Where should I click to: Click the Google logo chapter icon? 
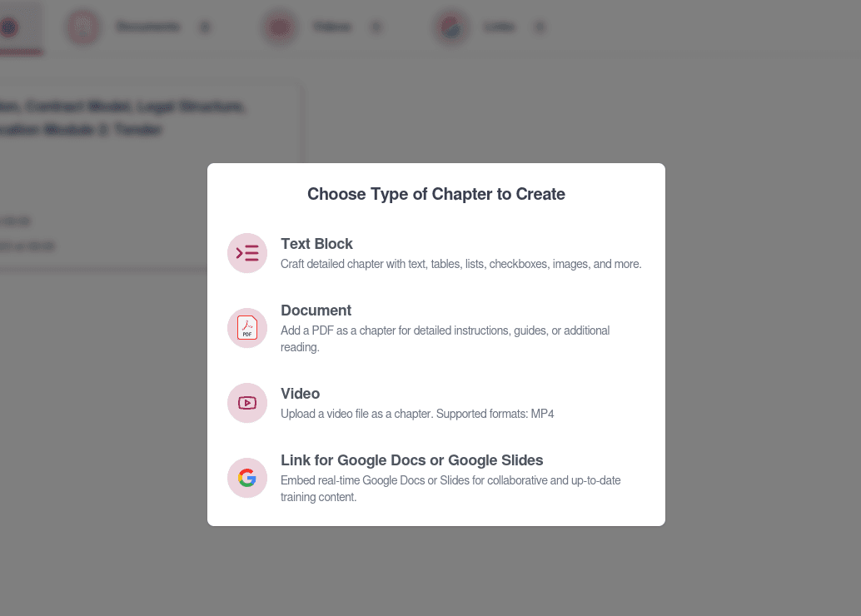click(x=247, y=478)
